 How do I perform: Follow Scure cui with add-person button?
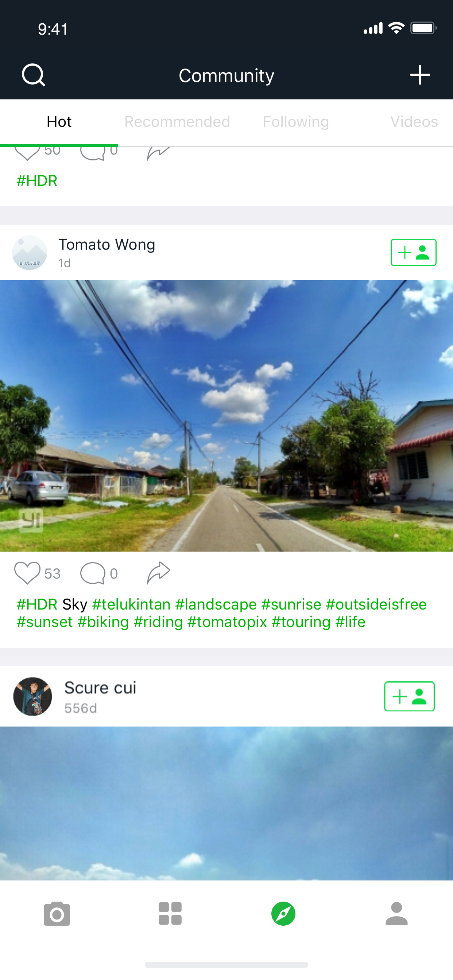(x=409, y=696)
